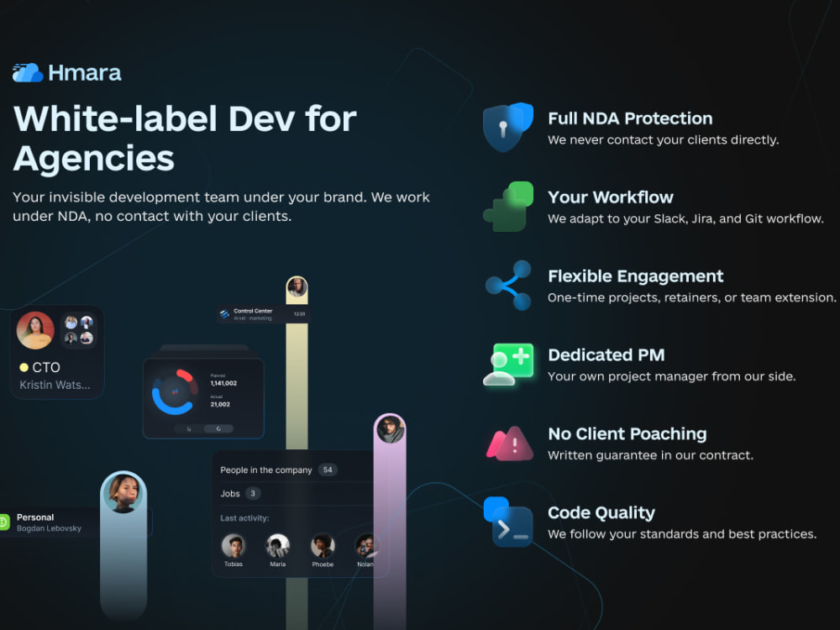Click the 'Last activity:' label
This screenshot has width=840, height=630.
pyautogui.click(x=244, y=518)
